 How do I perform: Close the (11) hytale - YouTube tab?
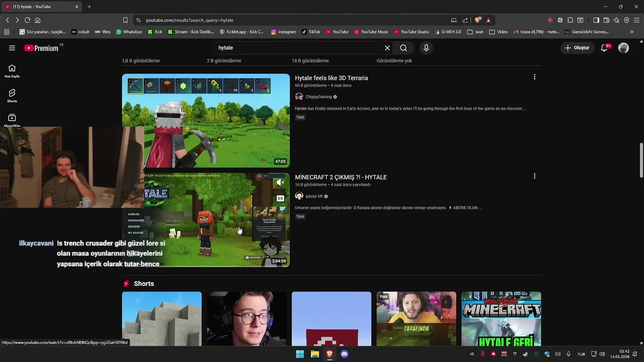click(76, 7)
